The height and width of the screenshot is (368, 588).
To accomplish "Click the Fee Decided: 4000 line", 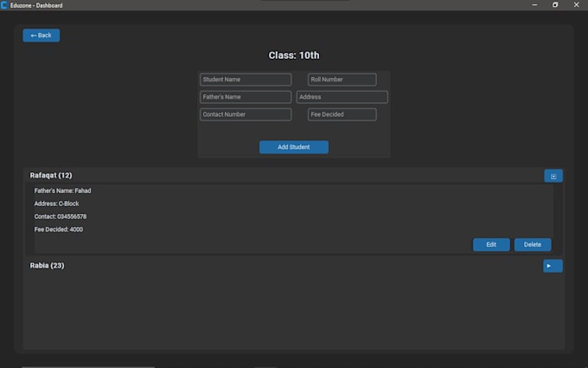I will (x=59, y=229).
